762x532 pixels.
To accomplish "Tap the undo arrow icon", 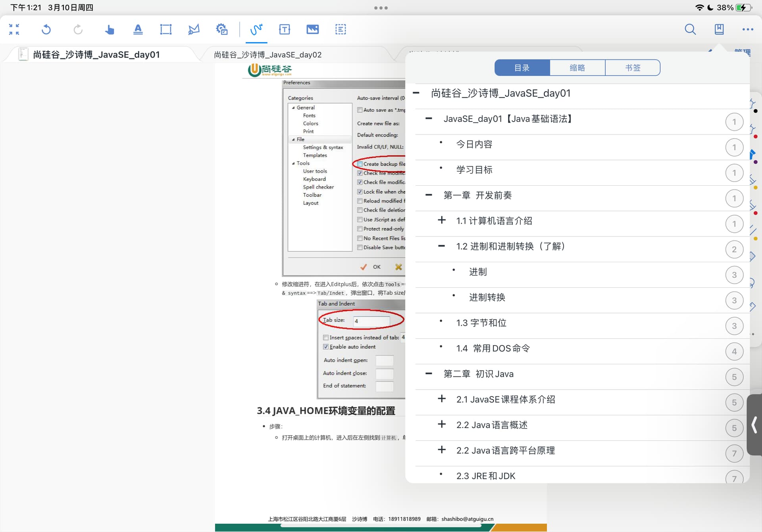I will pos(46,29).
